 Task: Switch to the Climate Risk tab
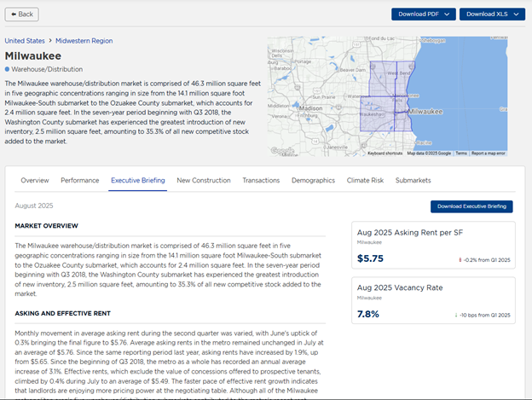pos(365,181)
